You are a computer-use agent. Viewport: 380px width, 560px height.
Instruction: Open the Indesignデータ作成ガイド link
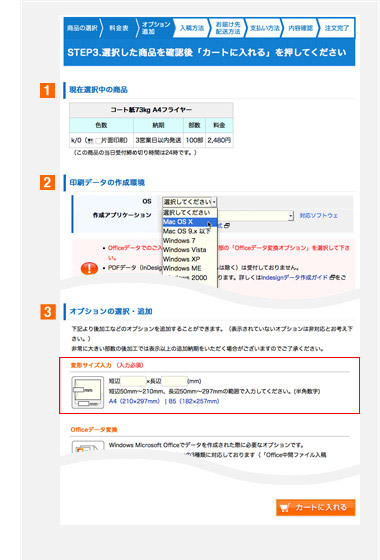(295, 277)
